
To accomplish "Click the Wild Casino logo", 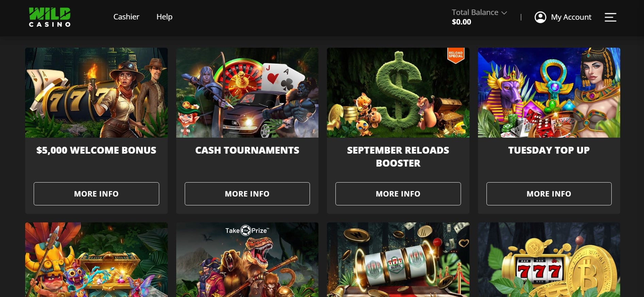I will pos(50,17).
